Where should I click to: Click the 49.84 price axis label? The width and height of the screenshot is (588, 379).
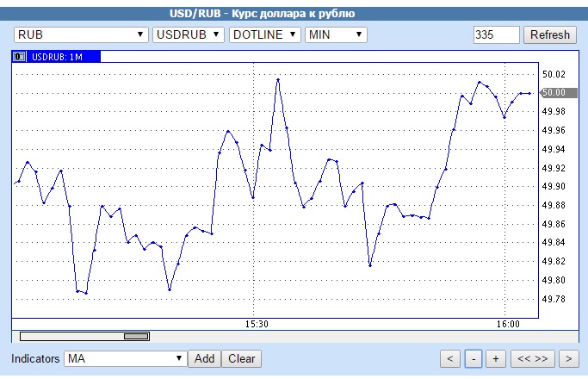click(x=554, y=242)
